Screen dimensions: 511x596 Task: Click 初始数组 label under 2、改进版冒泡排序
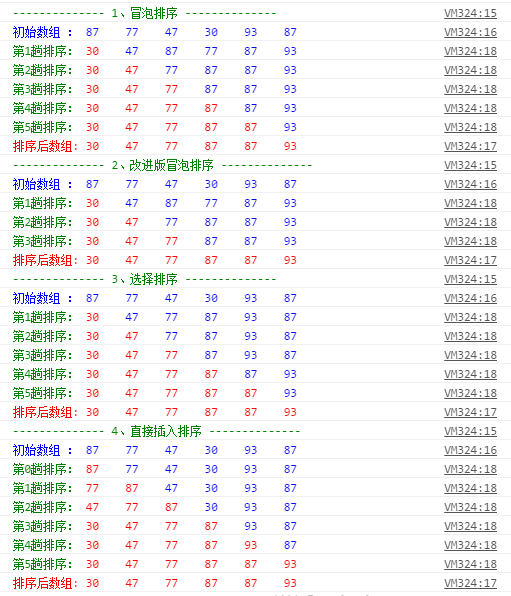(x=42, y=184)
